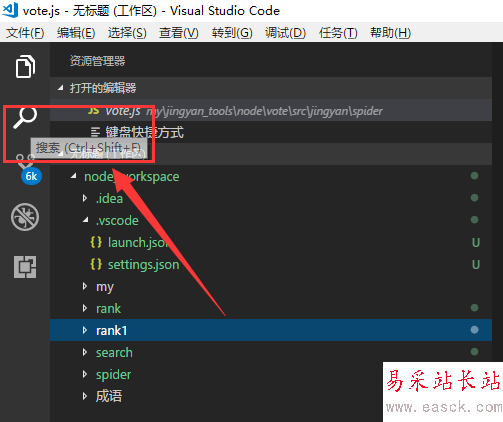Click the JS icon beside vote.js
The height and width of the screenshot is (422, 503).
(x=93, y=110)
